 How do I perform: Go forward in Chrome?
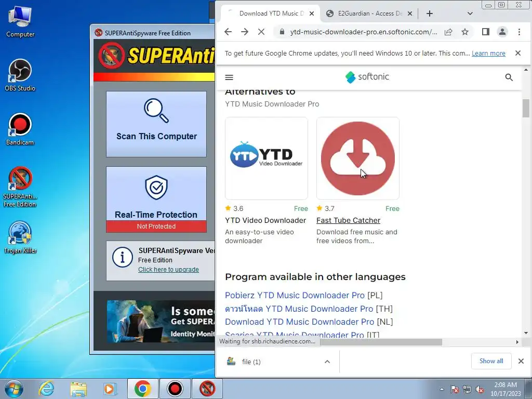(245, 32)
